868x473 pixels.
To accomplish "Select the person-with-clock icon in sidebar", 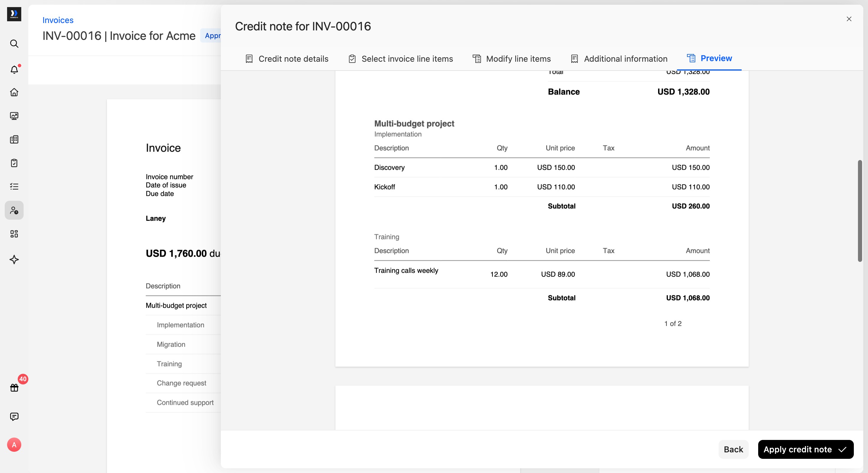I will click(x=14, y=210).
